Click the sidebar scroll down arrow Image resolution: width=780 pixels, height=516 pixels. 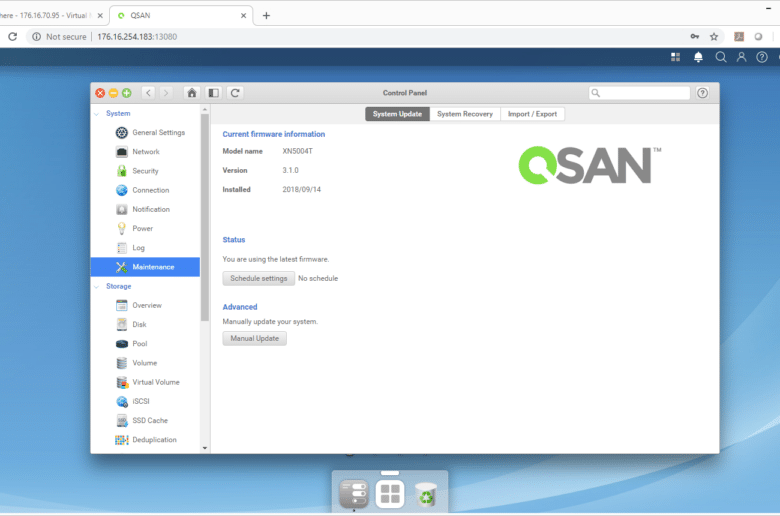point(205,448)
